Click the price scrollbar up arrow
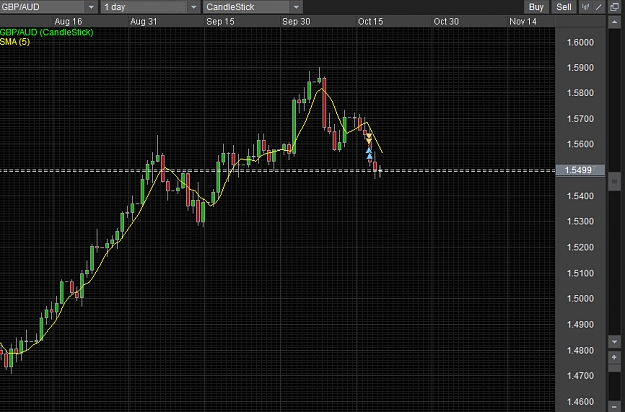 pyautogui.click(x=614, y=22)
